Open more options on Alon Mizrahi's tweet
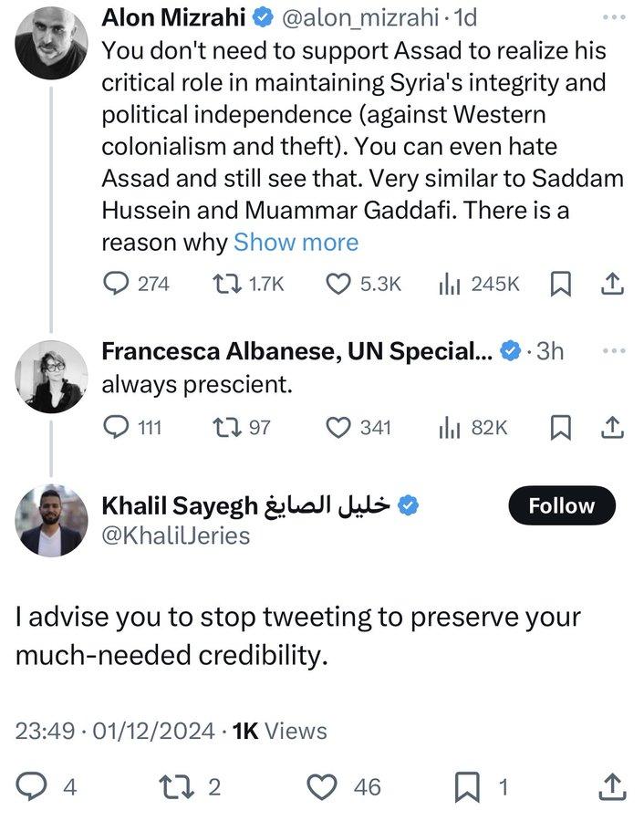Viewport: 644px width, 821px height. click(616, 18)
